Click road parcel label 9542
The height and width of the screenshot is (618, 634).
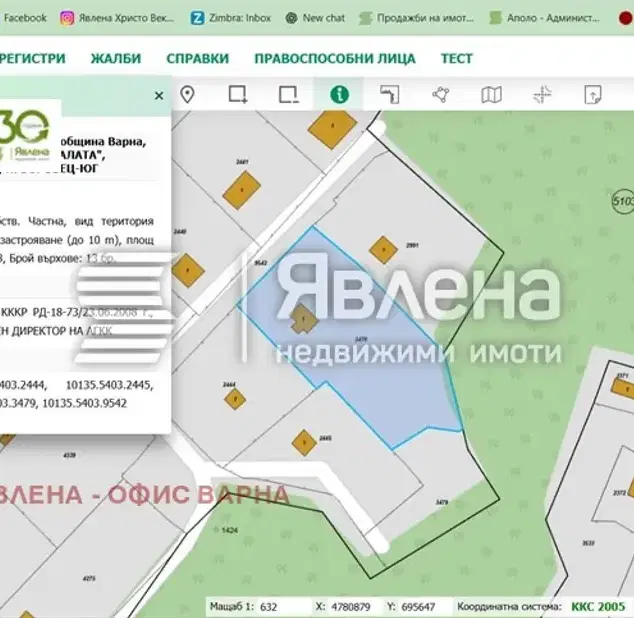pos(261,263)
